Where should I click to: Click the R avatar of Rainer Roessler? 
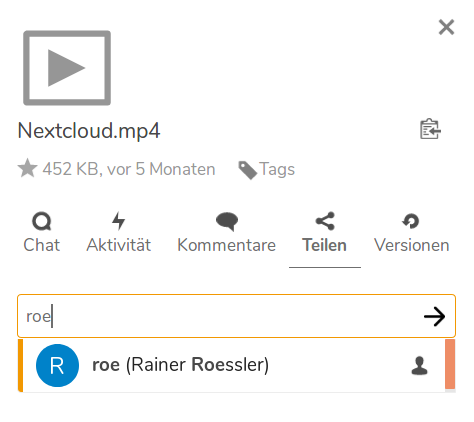pos(57,365)
